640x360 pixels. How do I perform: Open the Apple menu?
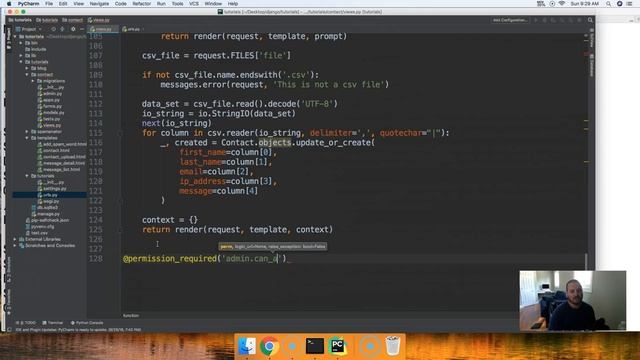coord(9,4)
